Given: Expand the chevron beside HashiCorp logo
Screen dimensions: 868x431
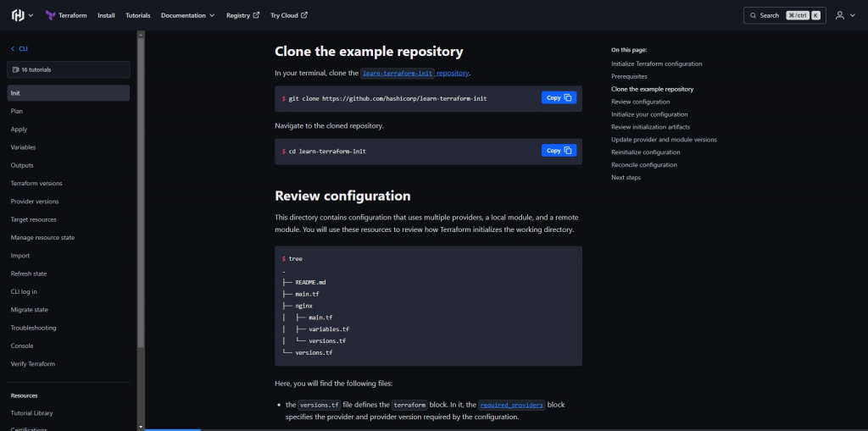Looking at the screenshot, I should 31,15.
